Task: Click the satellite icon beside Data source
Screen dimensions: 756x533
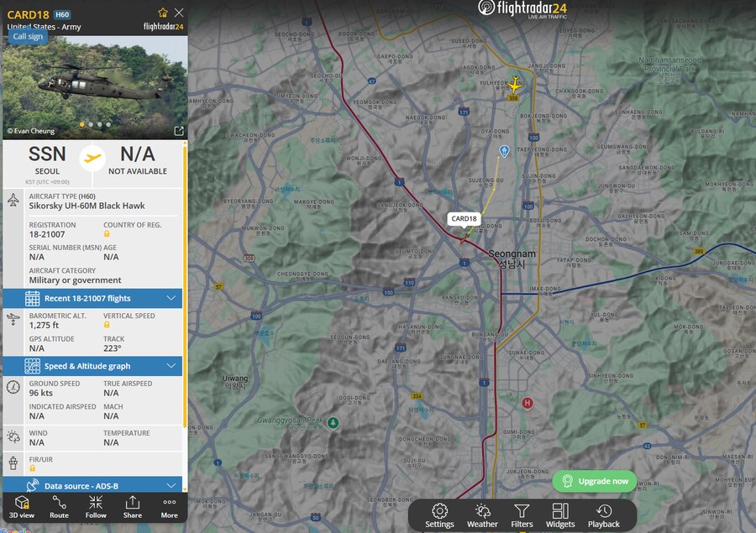Action: click(32, 485)
